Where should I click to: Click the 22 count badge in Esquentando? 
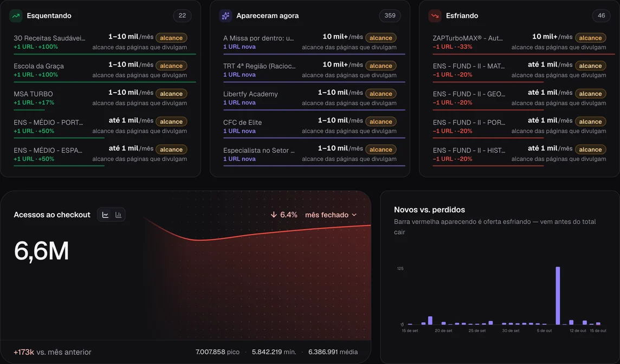[182, 16]
